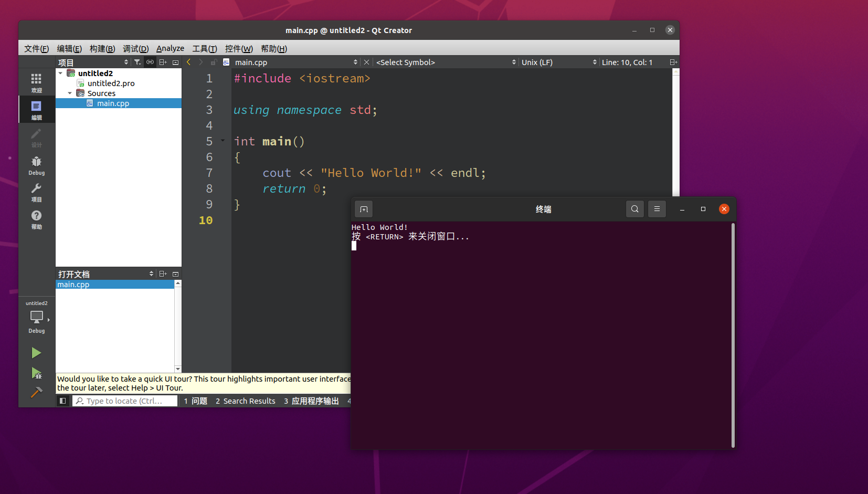The image size is (868, 494).
Task: Close the main.cpp document
Action: point(366,62)
